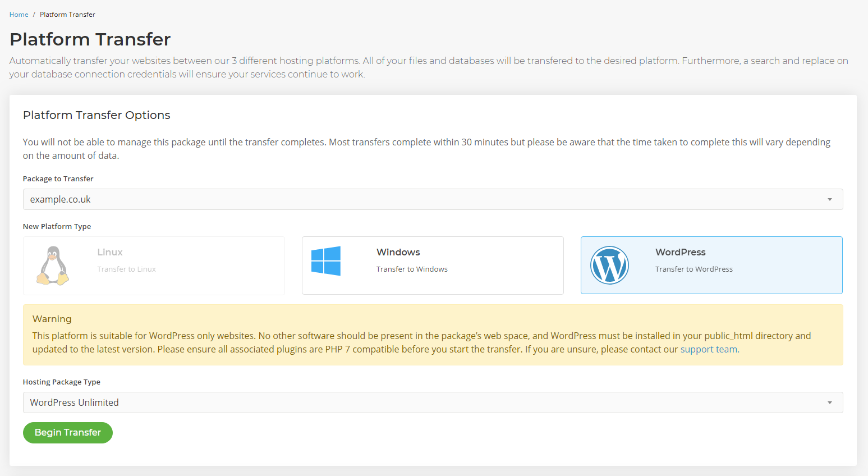Screen dimensions: 868x476
Task: Click the Platform Transfer page title
Action: click(x=90, y=39)
